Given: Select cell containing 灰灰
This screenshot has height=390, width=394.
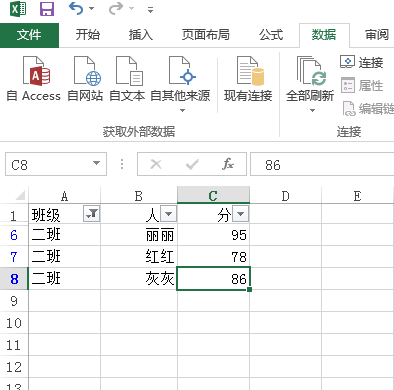Looking at the screenshot, I should tap(139, 279).
